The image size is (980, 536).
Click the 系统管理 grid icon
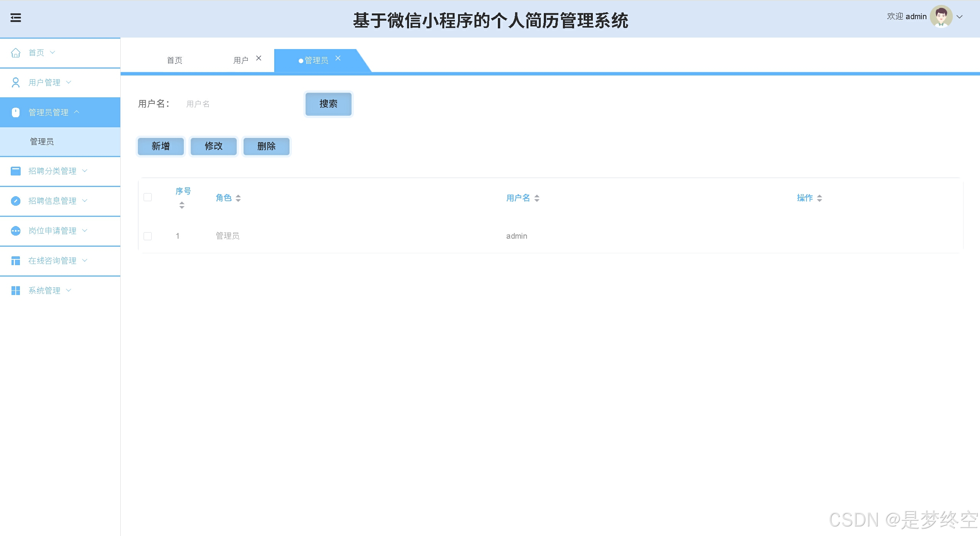(x=16, y=290)
